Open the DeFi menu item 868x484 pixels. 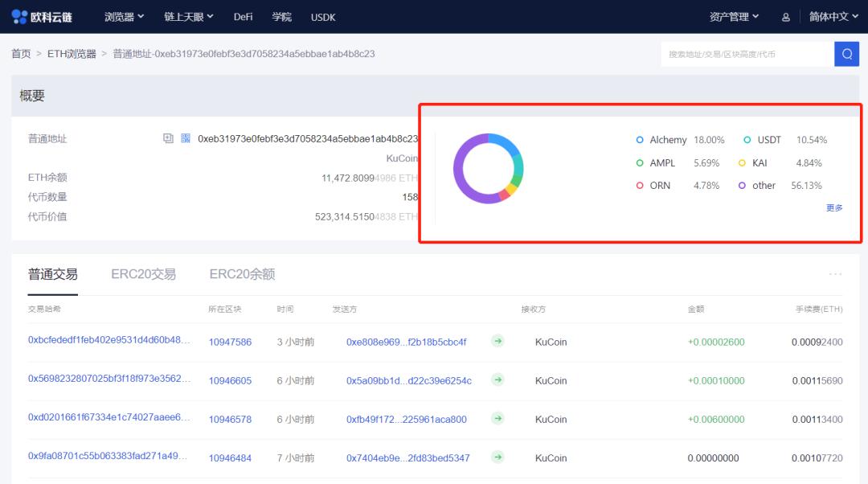coord(243,17)
